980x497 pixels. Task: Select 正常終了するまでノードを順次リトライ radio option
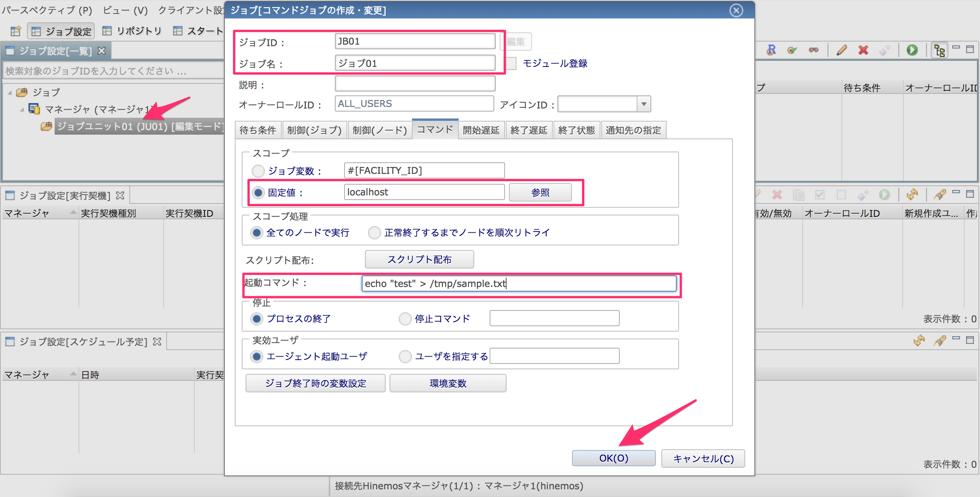point(374,233)
